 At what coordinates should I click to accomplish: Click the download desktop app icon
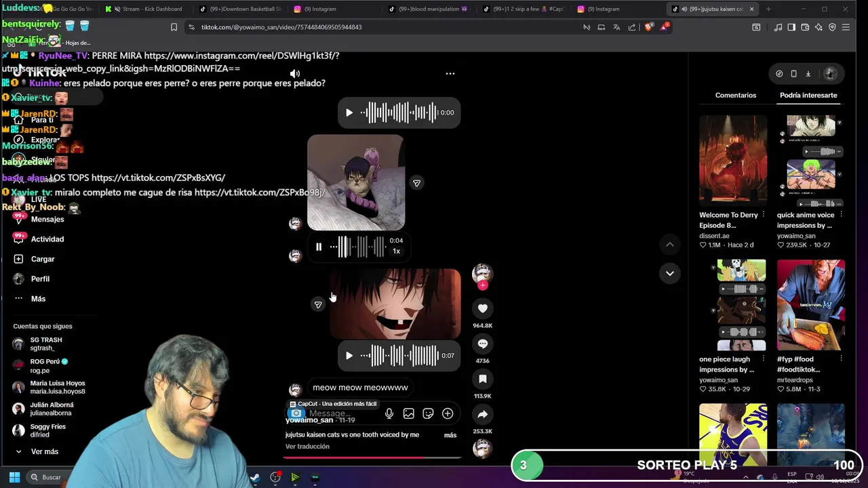click(808, 74)
